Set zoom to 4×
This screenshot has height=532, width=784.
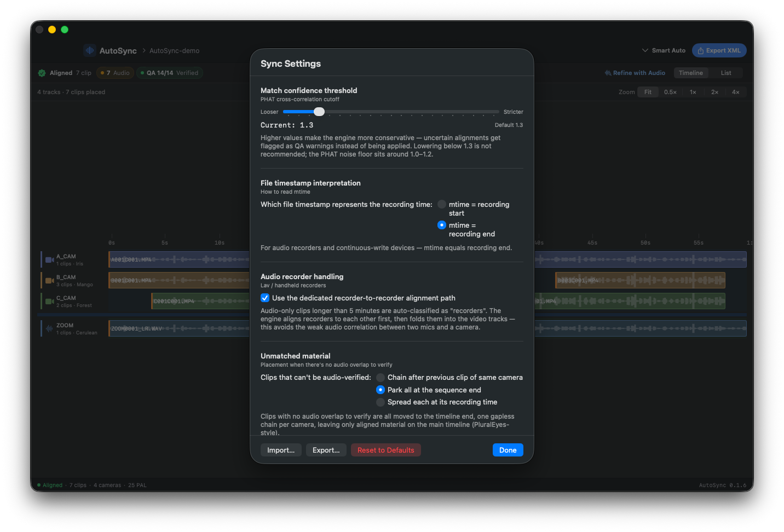point(736,92)
